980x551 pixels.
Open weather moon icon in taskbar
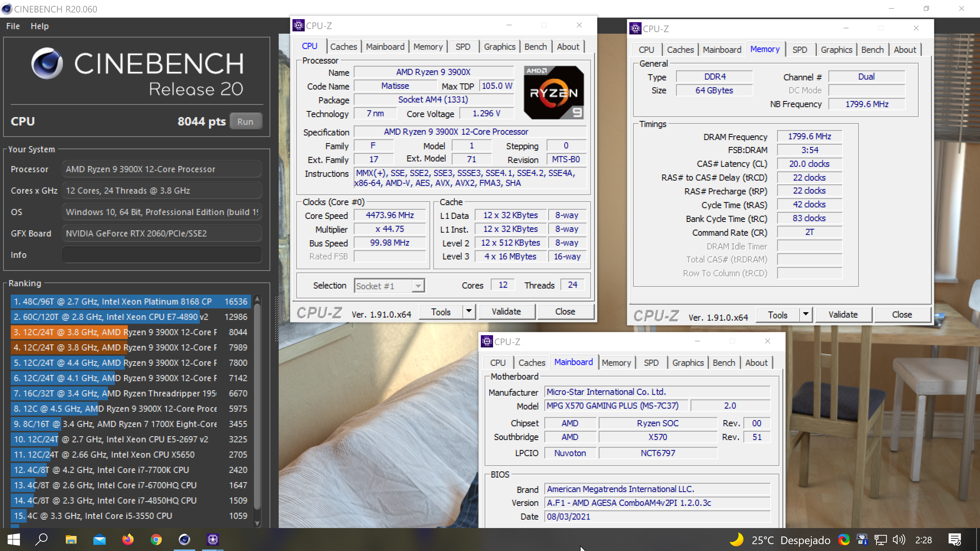[737, 539]
